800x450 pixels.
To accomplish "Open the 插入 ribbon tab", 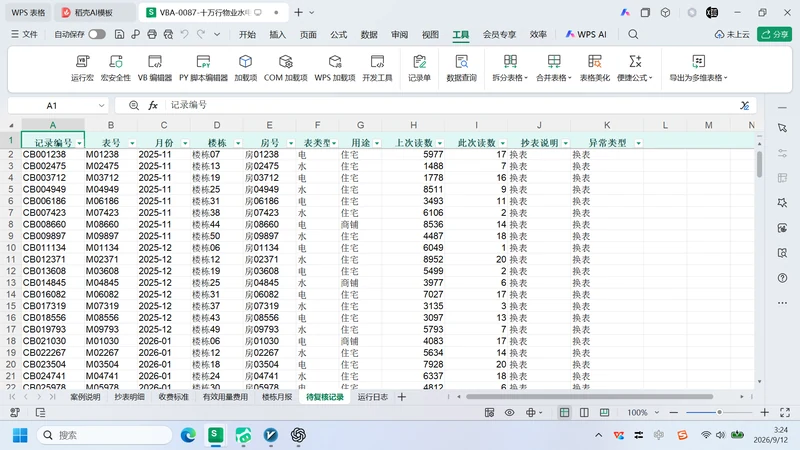I will (x=278, y=34).
